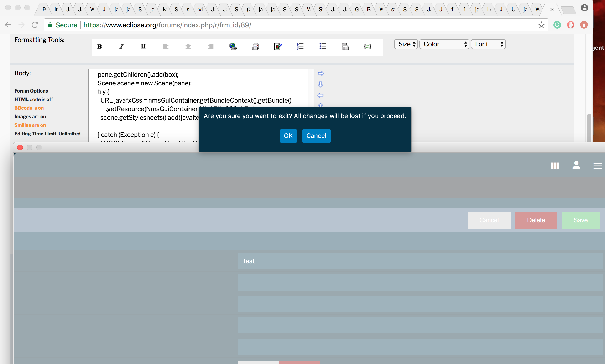605x364 pixels.
Task: Cancel the exit confirmation dialog
Action: click(x=316, y=136)
